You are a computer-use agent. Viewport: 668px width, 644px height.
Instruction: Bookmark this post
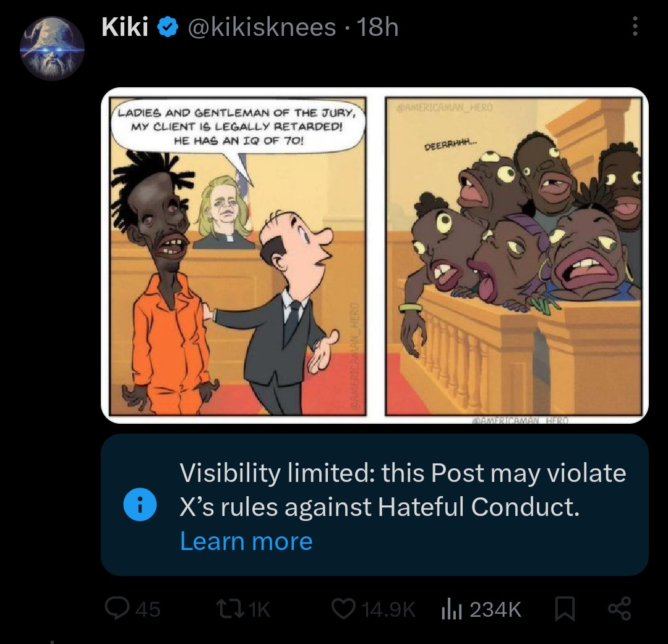564,609
